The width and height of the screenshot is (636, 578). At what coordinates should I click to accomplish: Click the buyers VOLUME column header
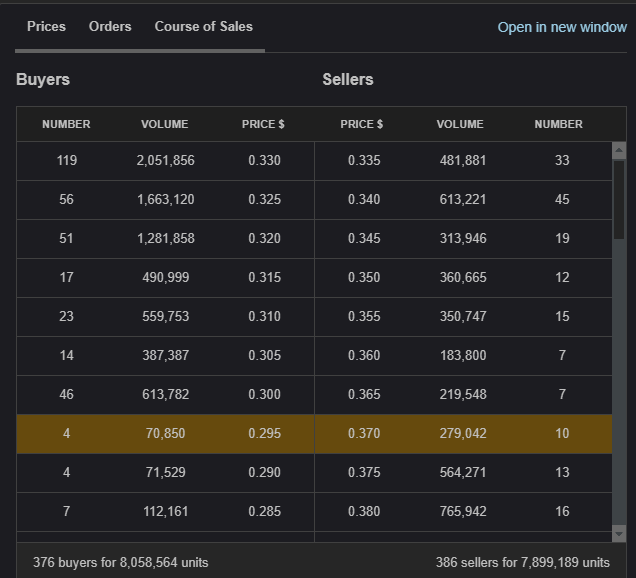tap(165, 124)
